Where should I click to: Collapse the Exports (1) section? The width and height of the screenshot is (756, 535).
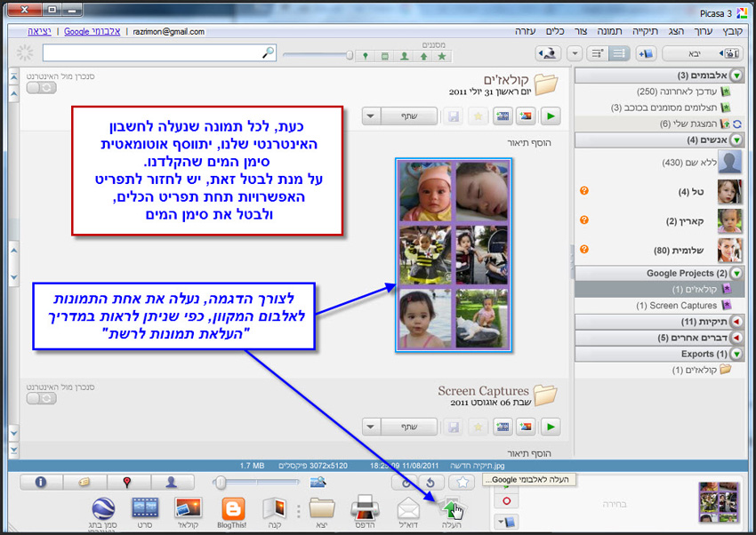736,354
